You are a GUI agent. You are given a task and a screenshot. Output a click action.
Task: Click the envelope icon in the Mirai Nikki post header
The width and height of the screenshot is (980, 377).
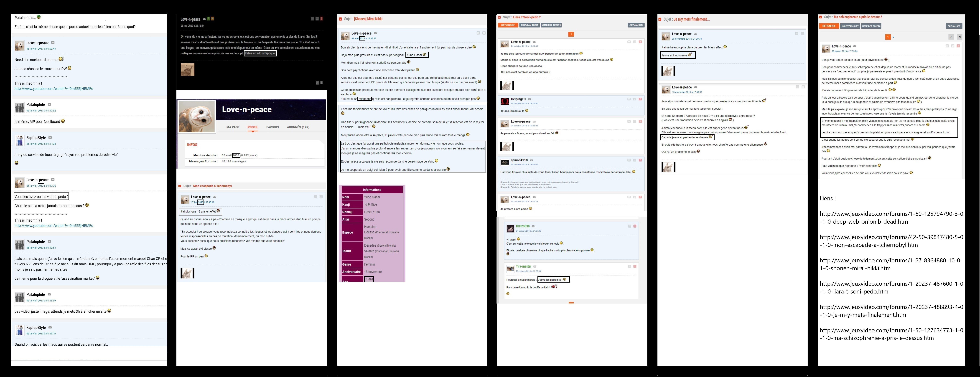(x=375, y=33)
